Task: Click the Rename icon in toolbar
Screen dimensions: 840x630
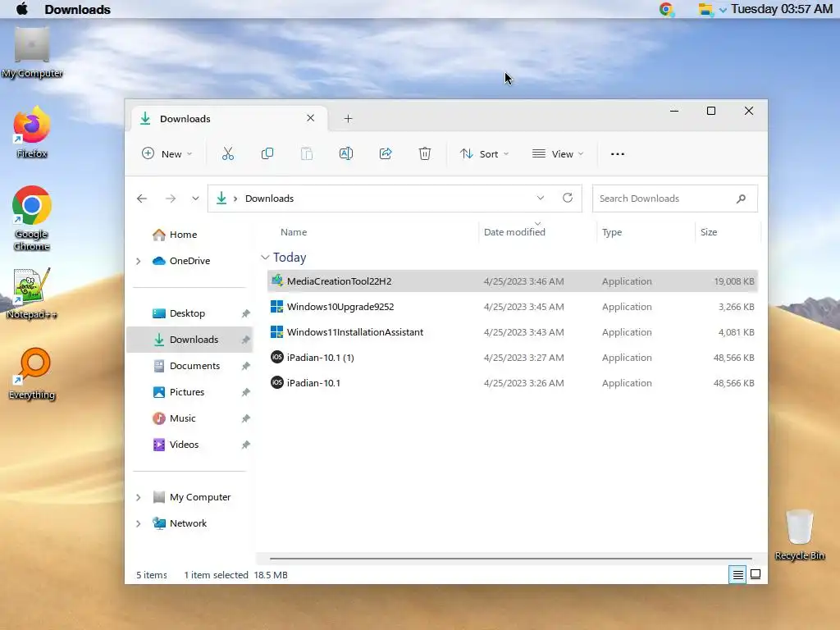Action: point(346,153)
